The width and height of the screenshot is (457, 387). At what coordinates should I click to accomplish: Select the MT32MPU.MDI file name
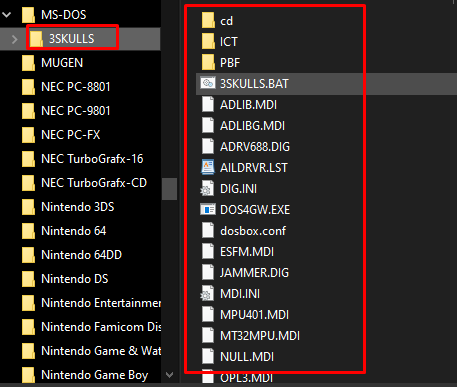click(x=260, y=336)
